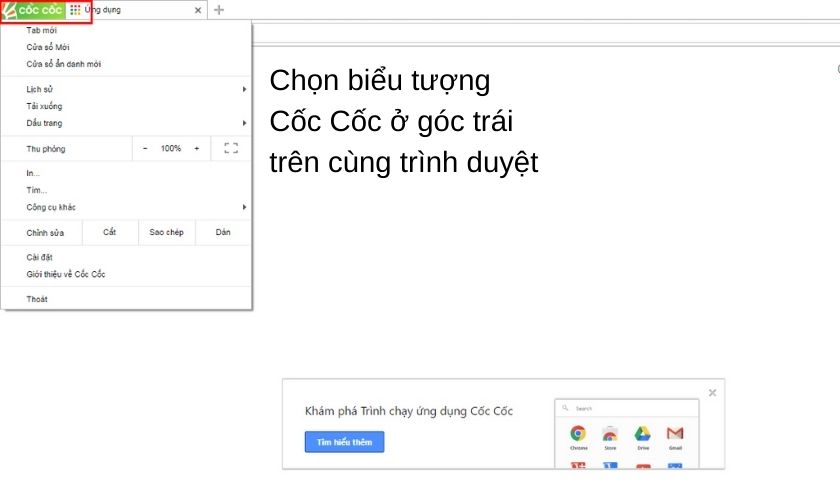
Task: Click the Tìm hiểu thêm button
Action: click(344, 442)
